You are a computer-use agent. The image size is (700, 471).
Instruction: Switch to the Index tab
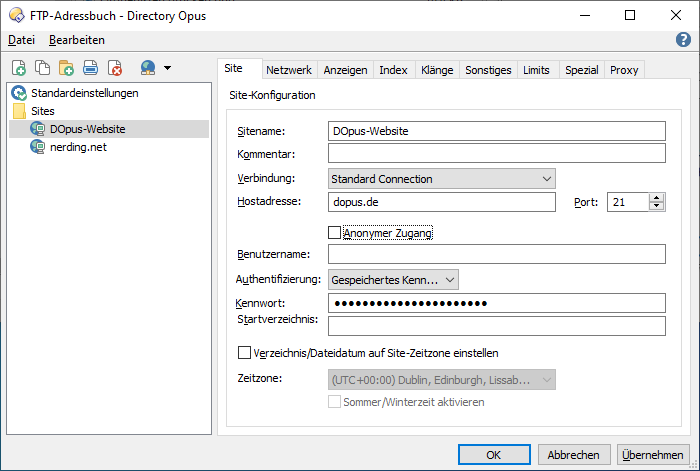(x=393, y=70)
